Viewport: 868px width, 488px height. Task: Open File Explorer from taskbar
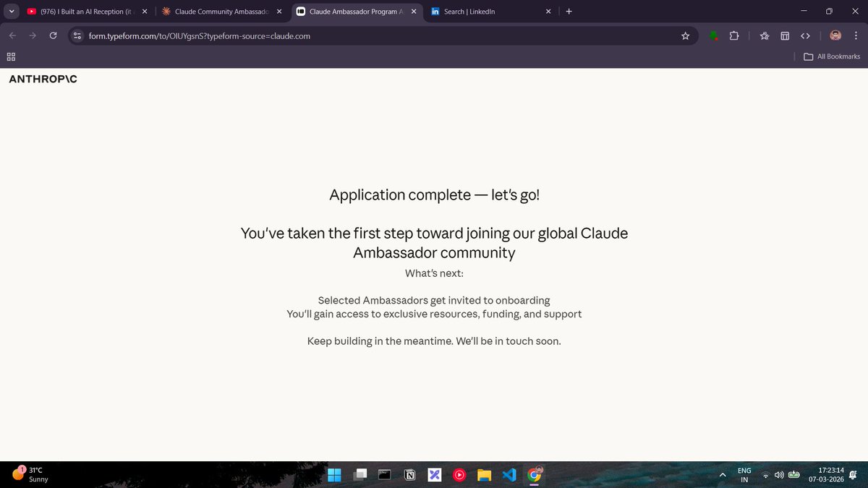(x=484, y=475)
